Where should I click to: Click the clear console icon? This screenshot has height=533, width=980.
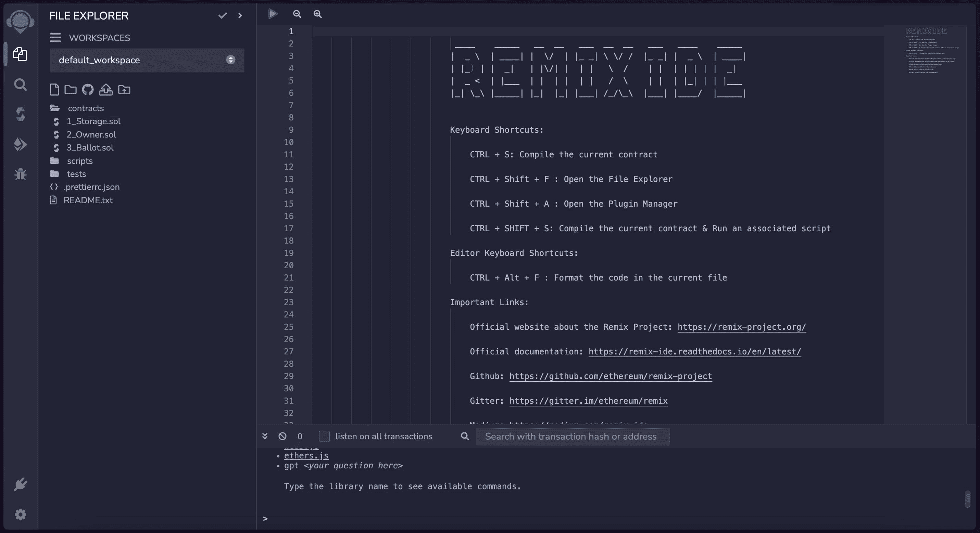[x=282, y=436]
